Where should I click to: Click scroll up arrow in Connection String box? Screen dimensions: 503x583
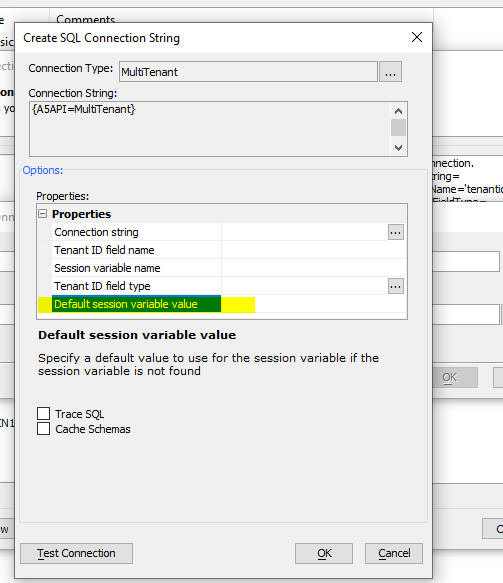399,111
